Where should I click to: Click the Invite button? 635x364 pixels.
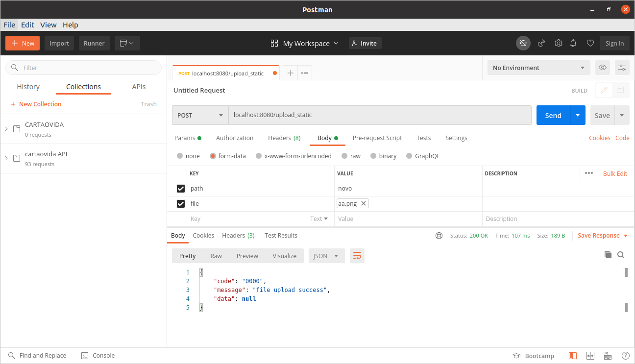[x=365, y=43]
